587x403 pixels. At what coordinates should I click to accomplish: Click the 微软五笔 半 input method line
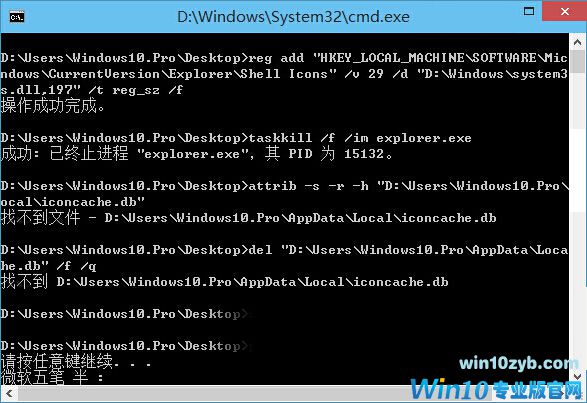pos(52,377)
